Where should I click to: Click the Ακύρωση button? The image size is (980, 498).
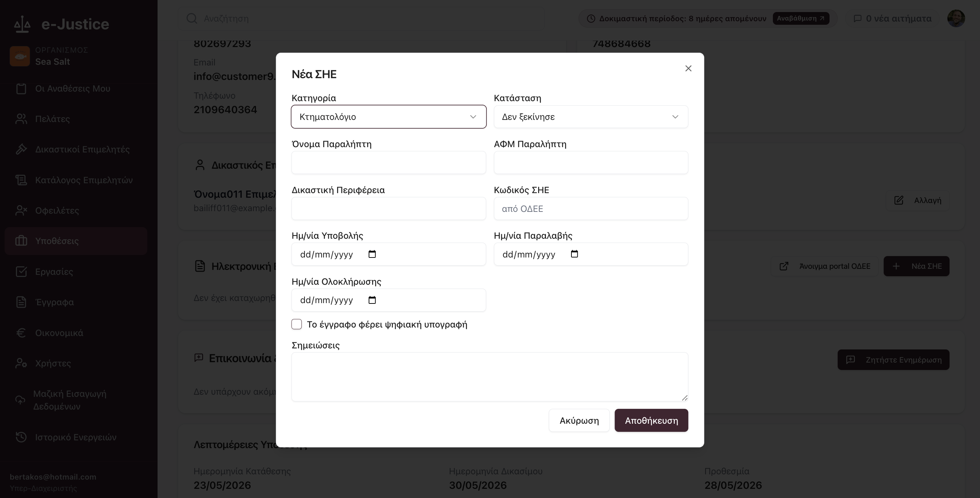(579, 421)
